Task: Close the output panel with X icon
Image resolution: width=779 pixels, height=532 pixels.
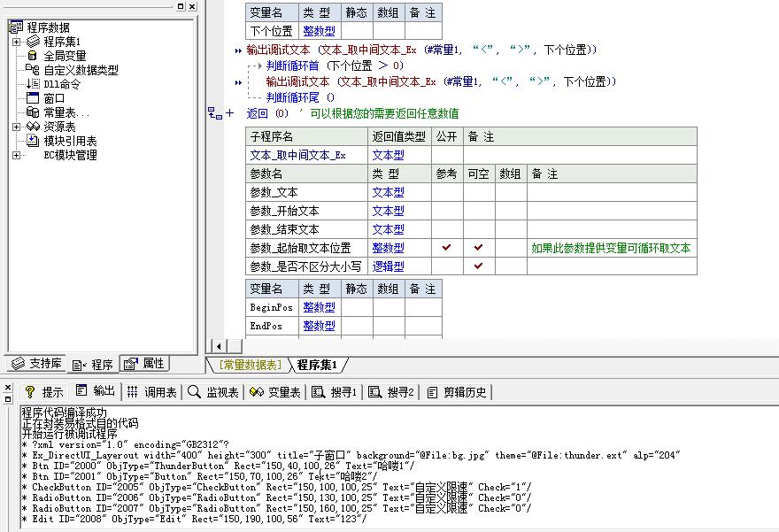Action: point(7,388)
